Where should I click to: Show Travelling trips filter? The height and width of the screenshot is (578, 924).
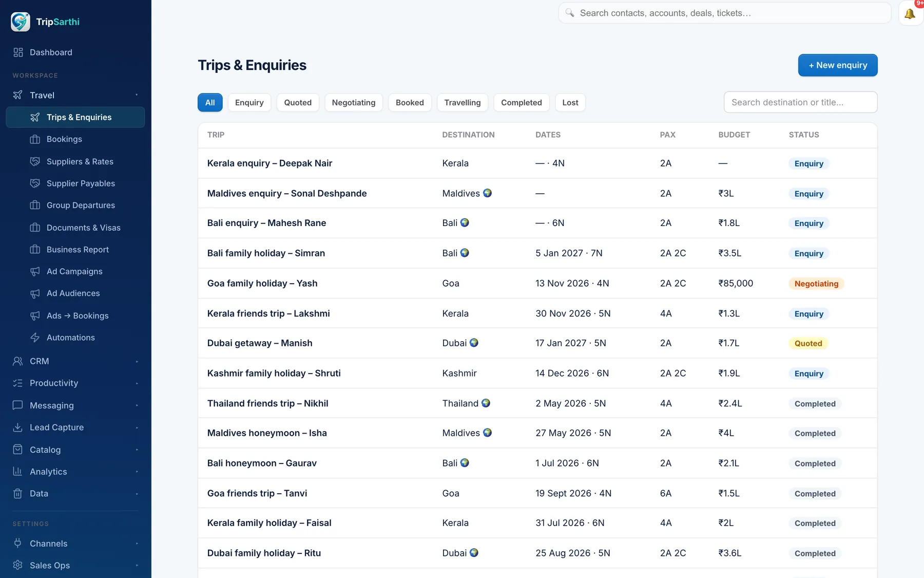463,103
